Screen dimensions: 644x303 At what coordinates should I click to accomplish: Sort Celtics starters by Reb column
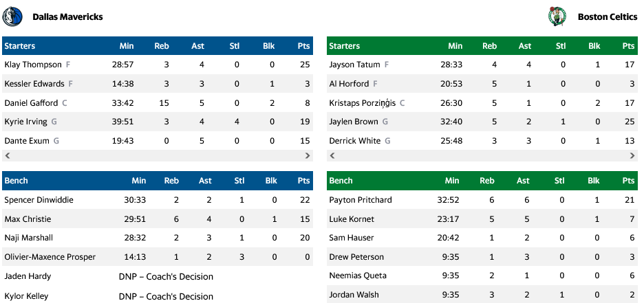click(489, 46)
